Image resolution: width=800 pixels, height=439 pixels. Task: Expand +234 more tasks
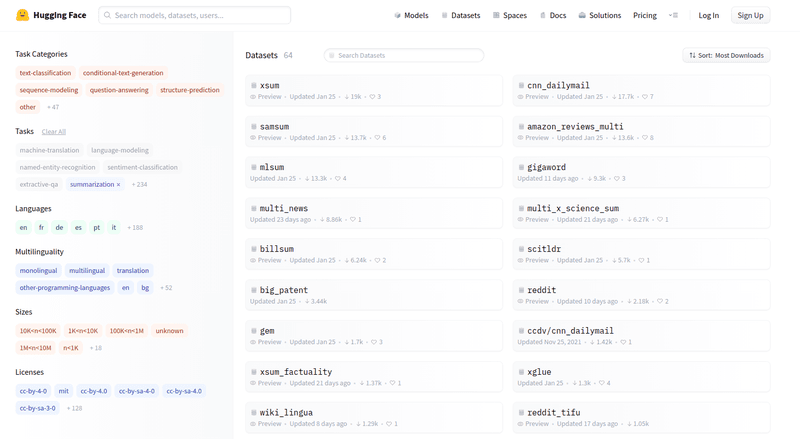(x=139, y=184)
